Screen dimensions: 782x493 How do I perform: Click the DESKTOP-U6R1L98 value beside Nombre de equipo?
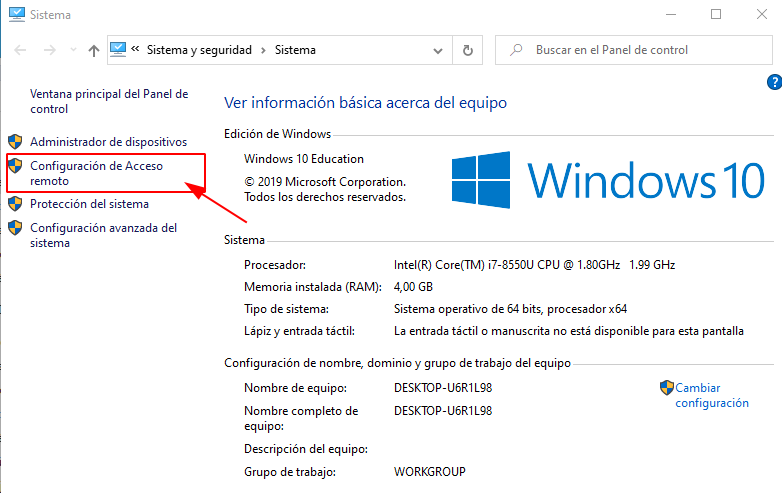click(443, 388)
